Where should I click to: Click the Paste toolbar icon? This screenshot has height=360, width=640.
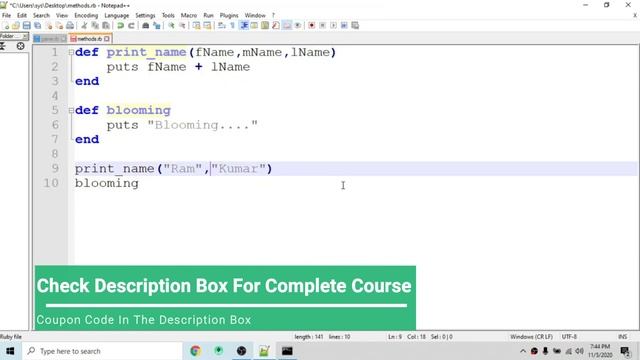(106, 25)
